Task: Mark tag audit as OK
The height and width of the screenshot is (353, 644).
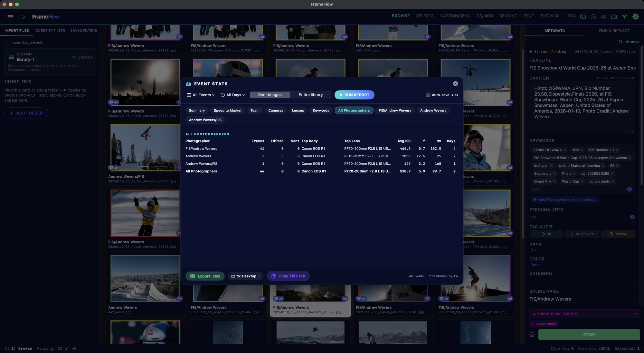Action: pyautogui.click(x=546, y=234)
